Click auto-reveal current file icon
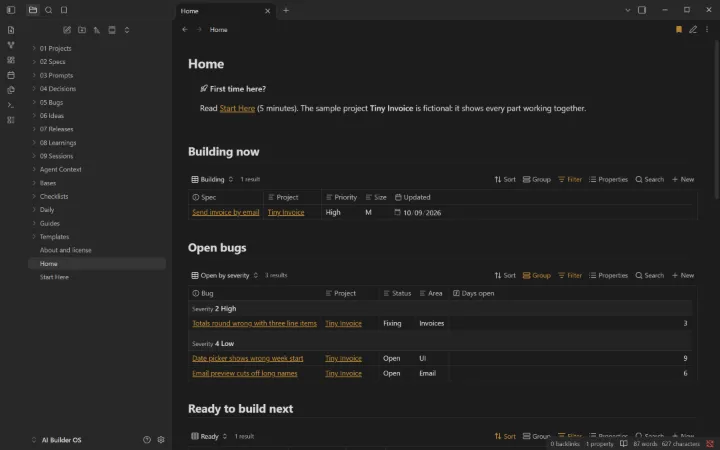Viewport: 720px width, 450px height. [x=112, y=30]
